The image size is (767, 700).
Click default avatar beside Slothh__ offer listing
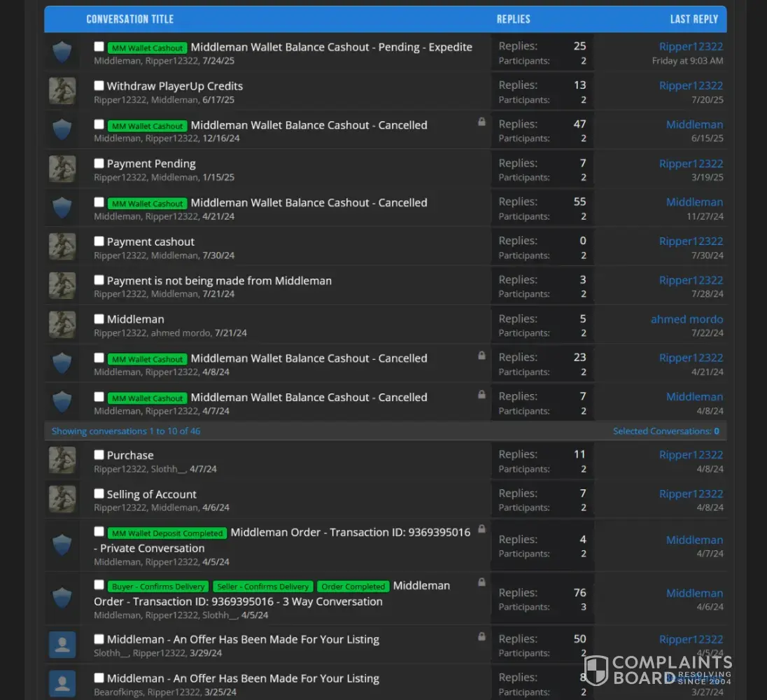62,645
